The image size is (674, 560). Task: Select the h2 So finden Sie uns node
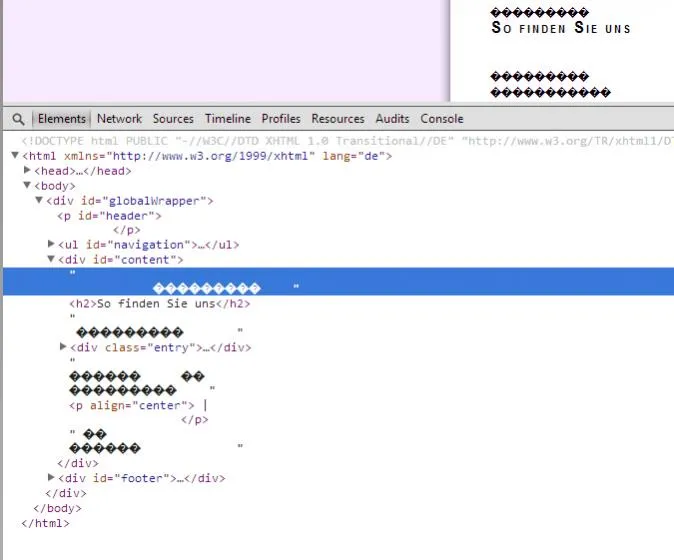tap(159, 304)
